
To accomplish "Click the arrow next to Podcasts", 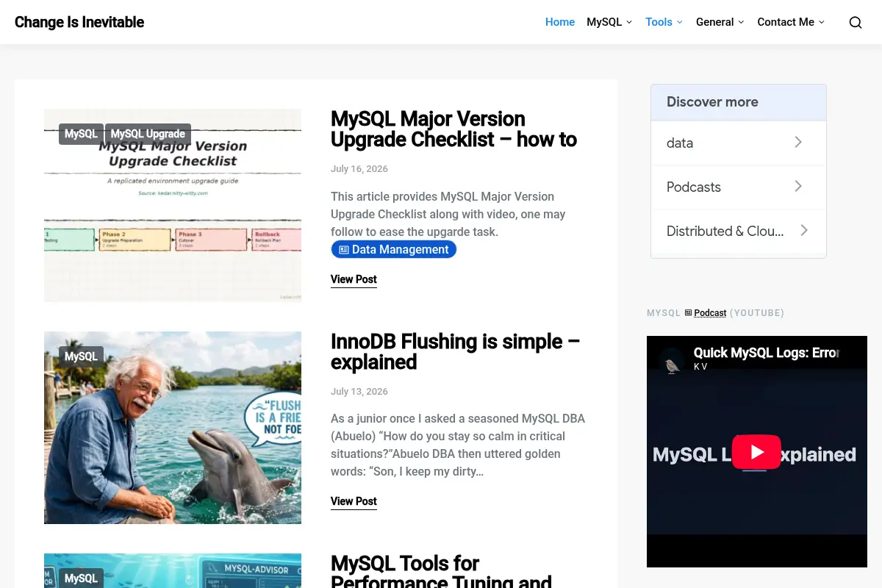I will click(x=798, y=187).
